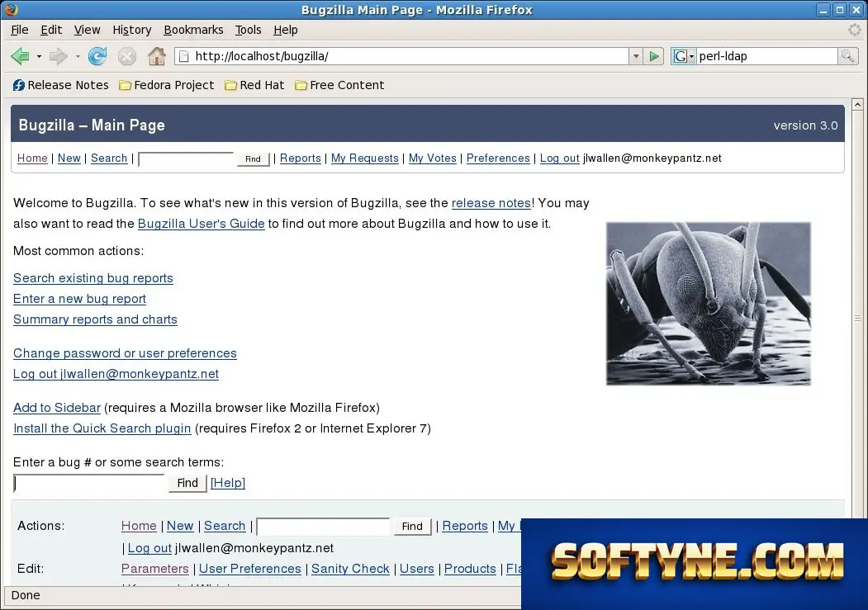Click the bug number search terms field
The image size is (868, 610).
click(x=89, y=483)
